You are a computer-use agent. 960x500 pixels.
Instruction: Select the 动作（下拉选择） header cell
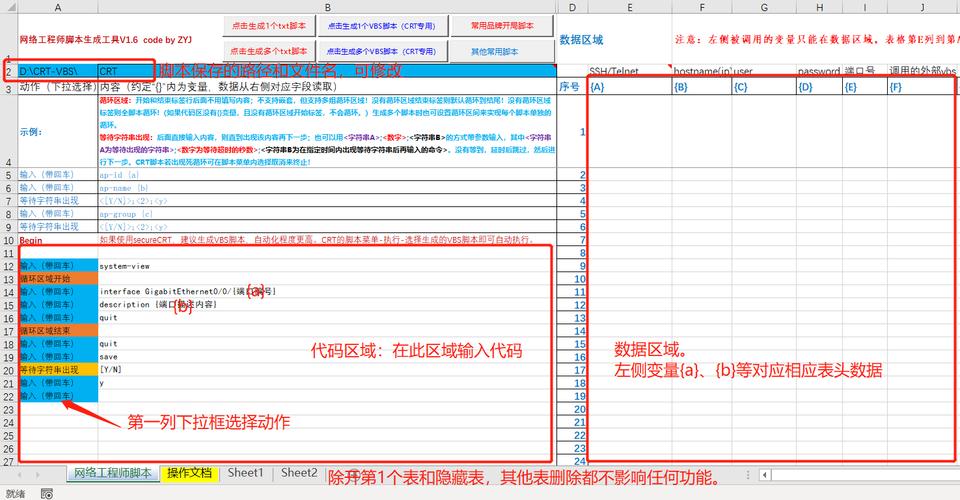(58, 87)
